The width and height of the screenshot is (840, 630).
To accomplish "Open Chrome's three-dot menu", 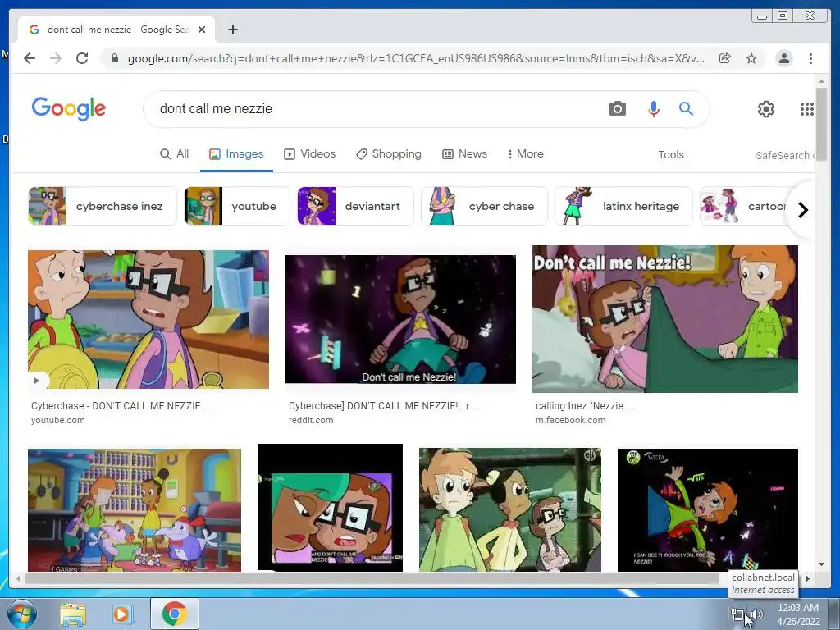I will (810, 58).
